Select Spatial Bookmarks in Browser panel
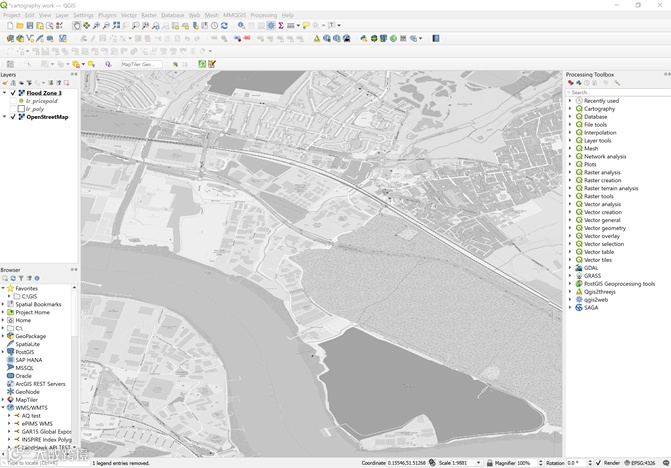671x468 pixels. point(38,304)
